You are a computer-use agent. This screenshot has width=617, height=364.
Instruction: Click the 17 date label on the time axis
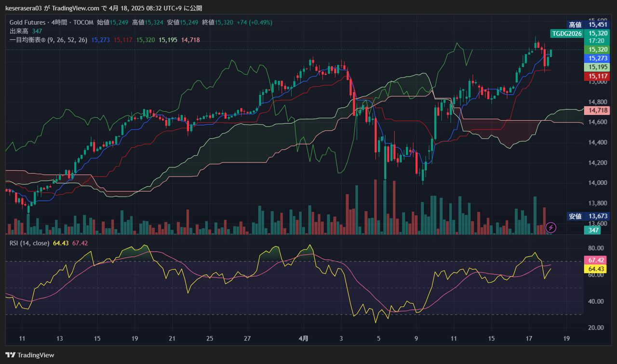[x=529, y=338]
